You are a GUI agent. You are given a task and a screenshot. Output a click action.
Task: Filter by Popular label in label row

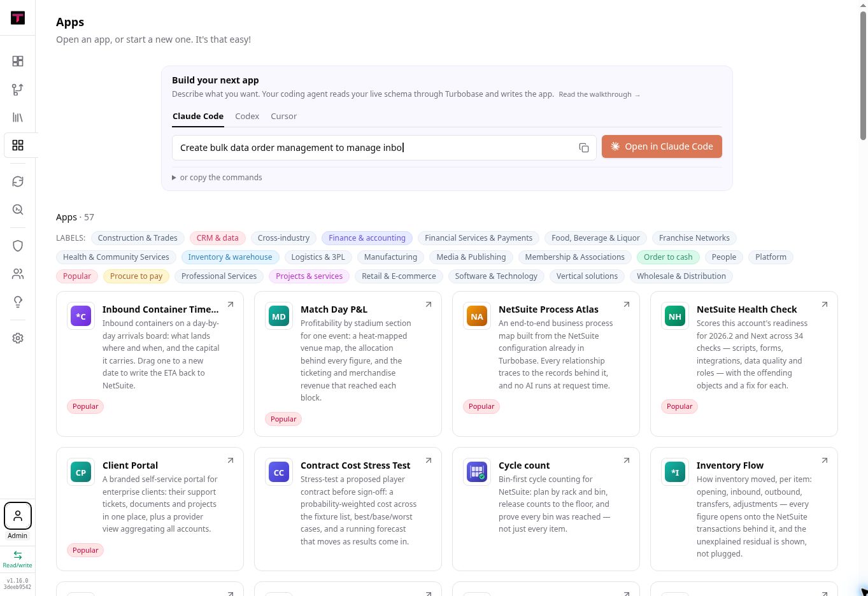[77, 276]
